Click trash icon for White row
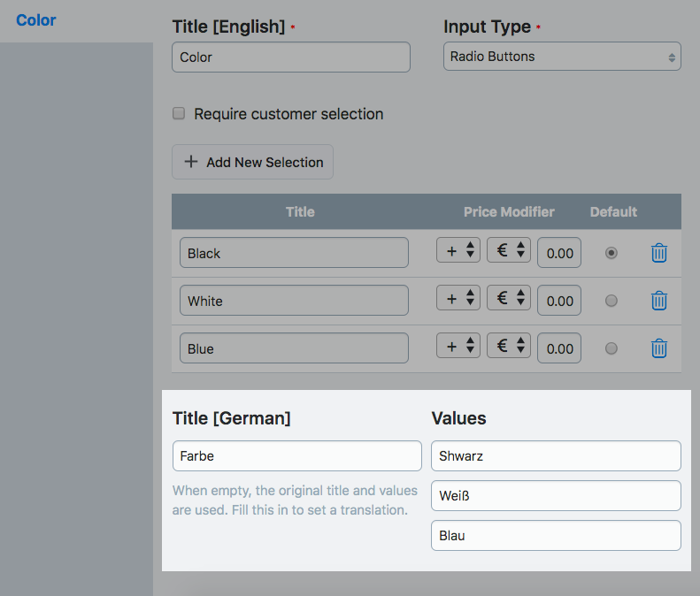The height and width of the screenshot is (596, 700). pos(659,301)
